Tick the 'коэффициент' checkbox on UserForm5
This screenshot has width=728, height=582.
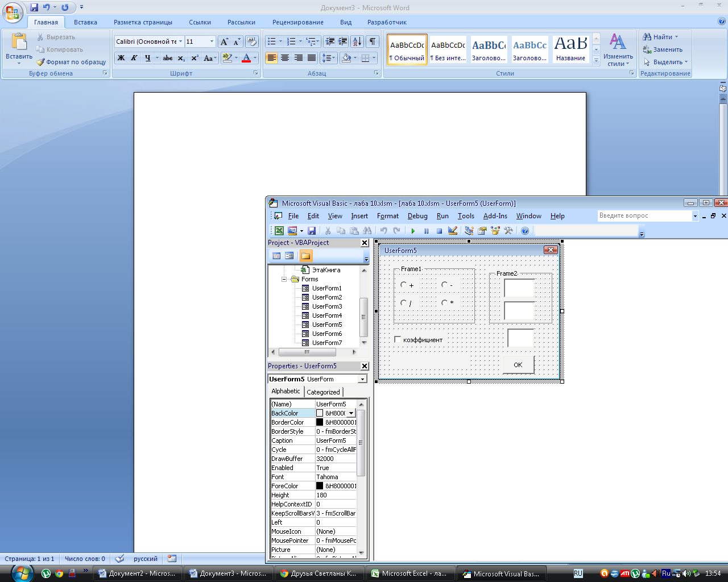[x=398, y=339]
